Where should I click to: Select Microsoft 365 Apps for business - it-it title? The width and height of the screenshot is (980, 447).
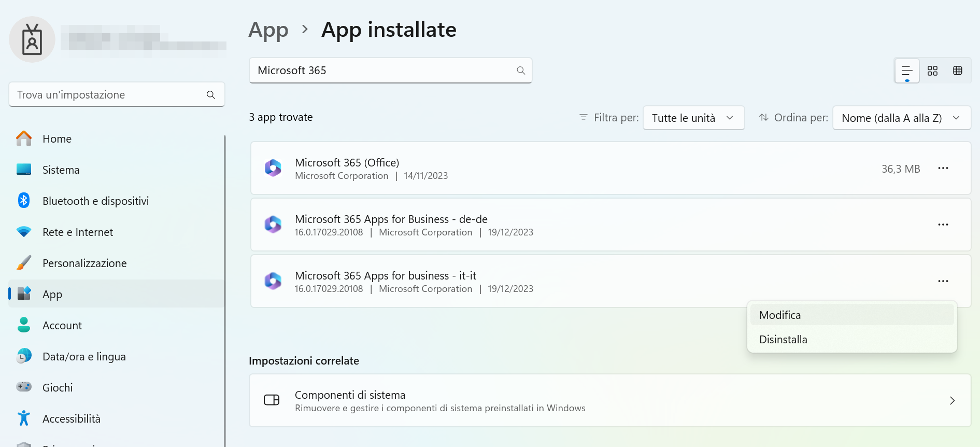(x=386, y=275)
